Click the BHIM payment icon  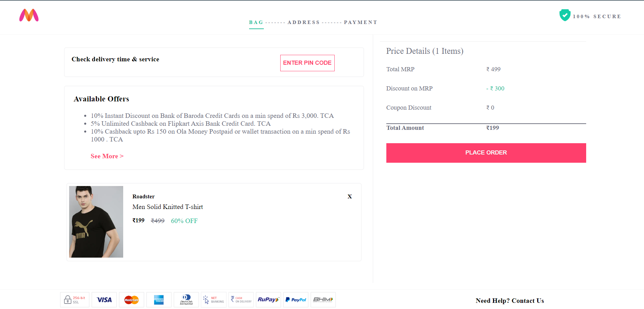323,299
